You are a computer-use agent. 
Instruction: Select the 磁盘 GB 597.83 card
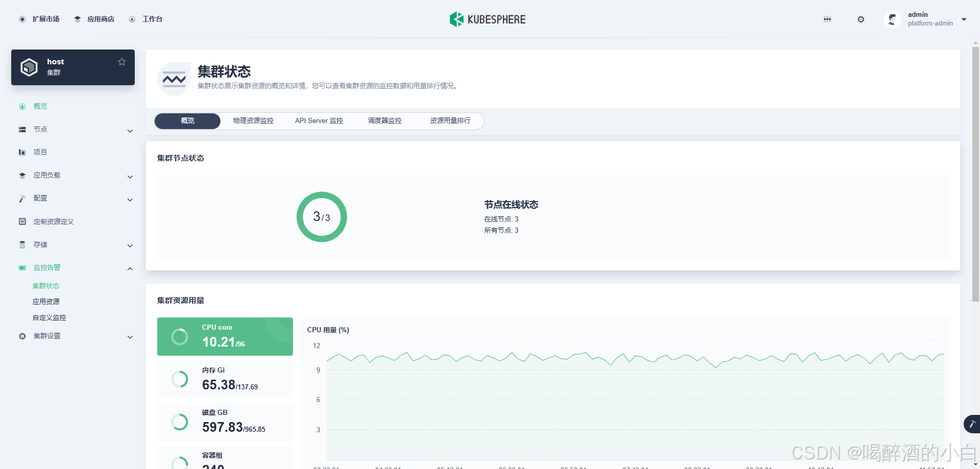point(225,422)
